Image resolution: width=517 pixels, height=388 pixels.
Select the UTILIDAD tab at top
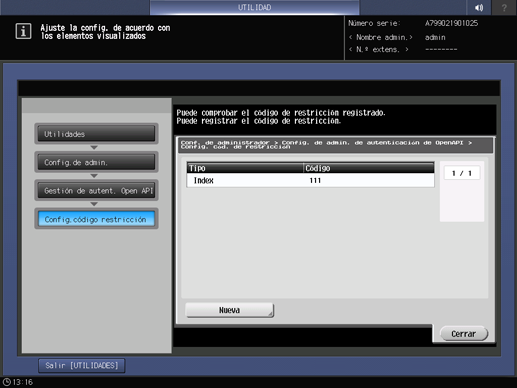pos(254,7)
